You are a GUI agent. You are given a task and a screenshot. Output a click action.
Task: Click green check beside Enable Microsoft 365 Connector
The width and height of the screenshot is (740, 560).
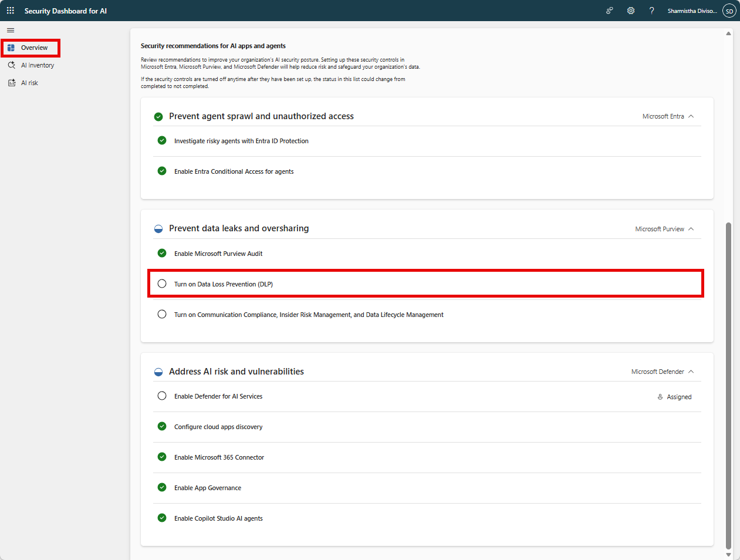click(162, 457)
